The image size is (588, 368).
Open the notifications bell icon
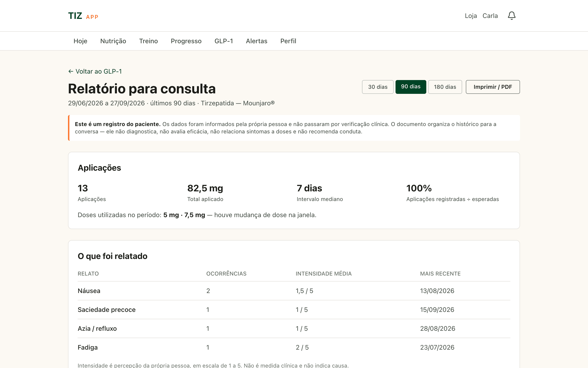pos(512,16)
